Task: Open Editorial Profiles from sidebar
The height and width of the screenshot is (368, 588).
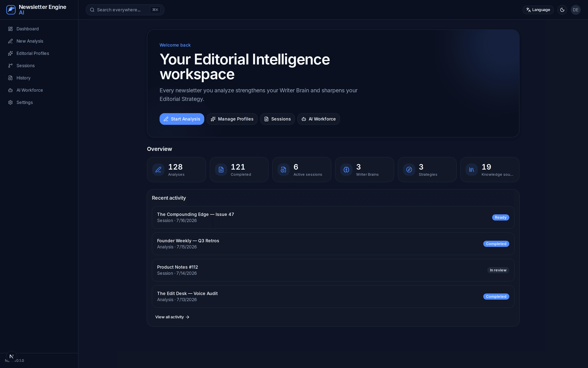Action: tap(39, 53)
